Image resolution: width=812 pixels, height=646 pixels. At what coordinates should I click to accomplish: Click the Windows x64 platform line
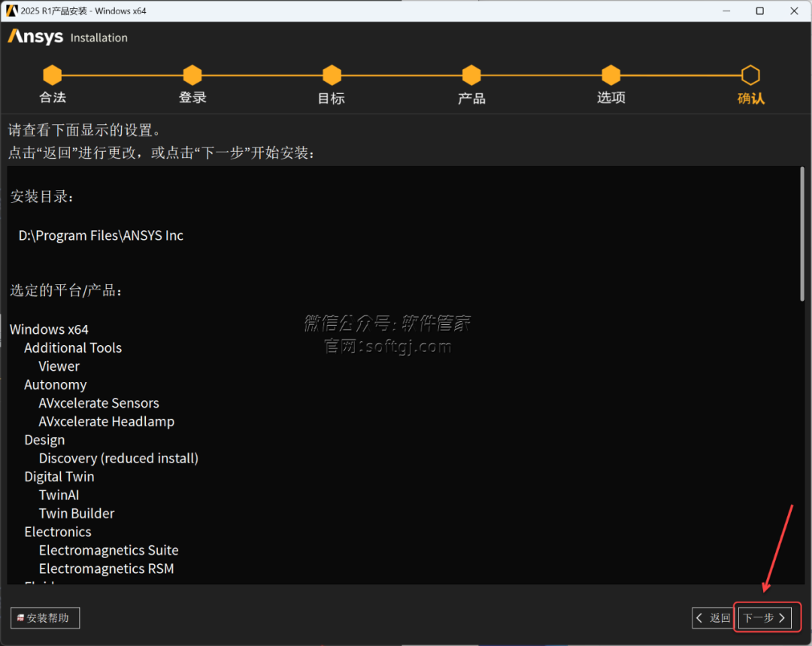(x=49, y=329)
